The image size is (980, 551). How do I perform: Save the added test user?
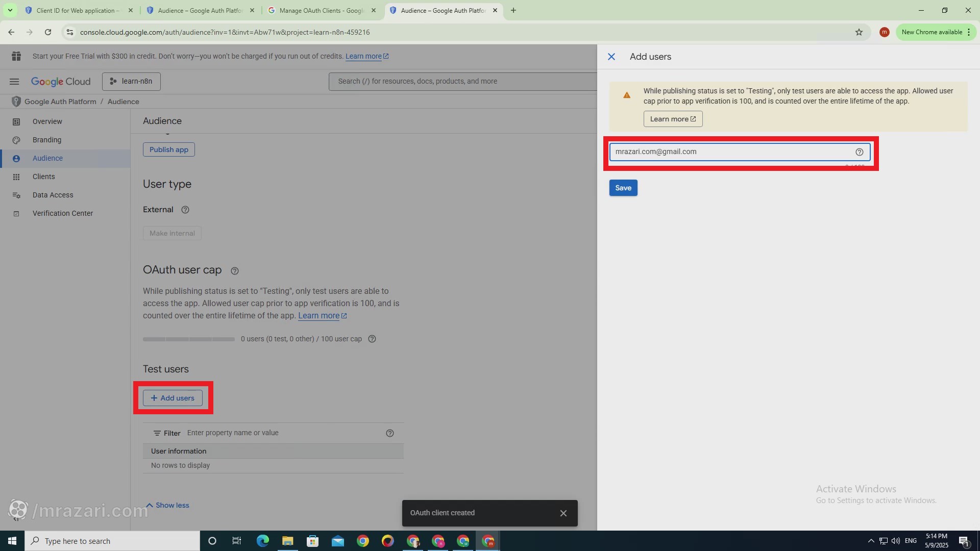623,188
